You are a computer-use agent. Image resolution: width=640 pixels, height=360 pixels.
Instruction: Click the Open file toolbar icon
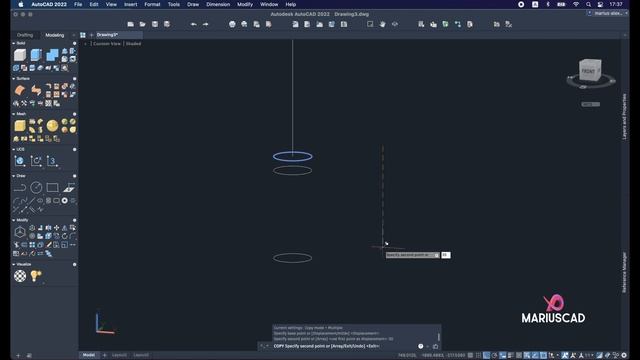tap(142, 24)
